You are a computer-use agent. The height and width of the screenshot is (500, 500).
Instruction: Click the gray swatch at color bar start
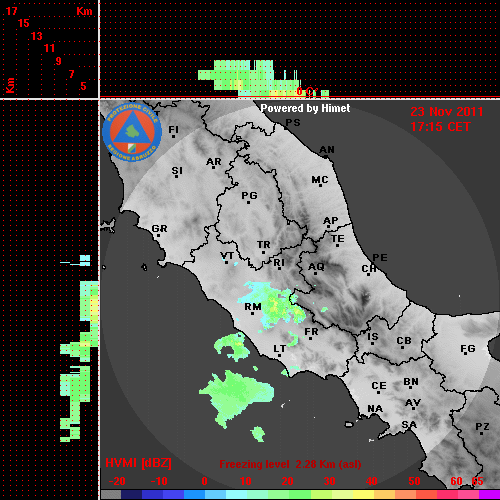(x=111, y=495)
